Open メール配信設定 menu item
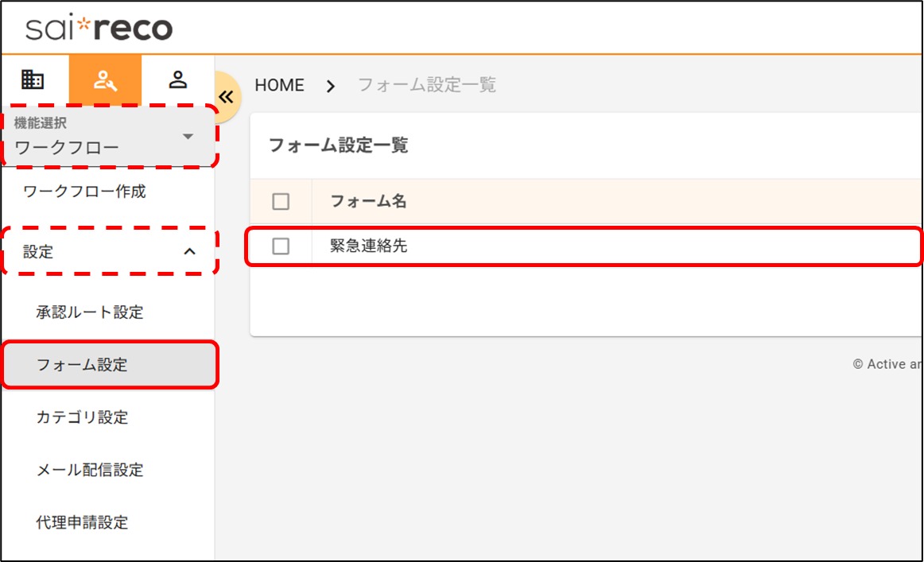 (90, 470)
